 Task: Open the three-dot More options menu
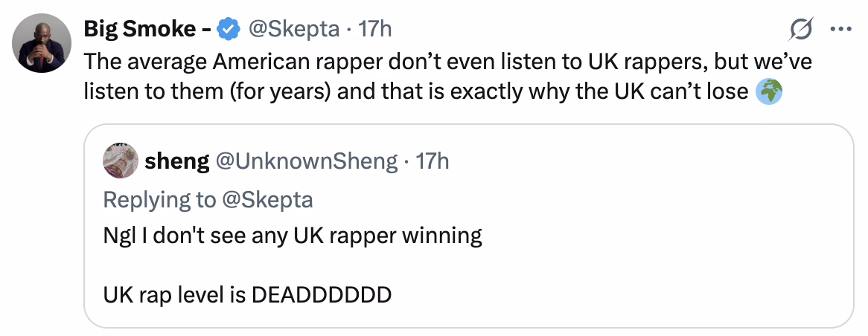coord(840,30)
